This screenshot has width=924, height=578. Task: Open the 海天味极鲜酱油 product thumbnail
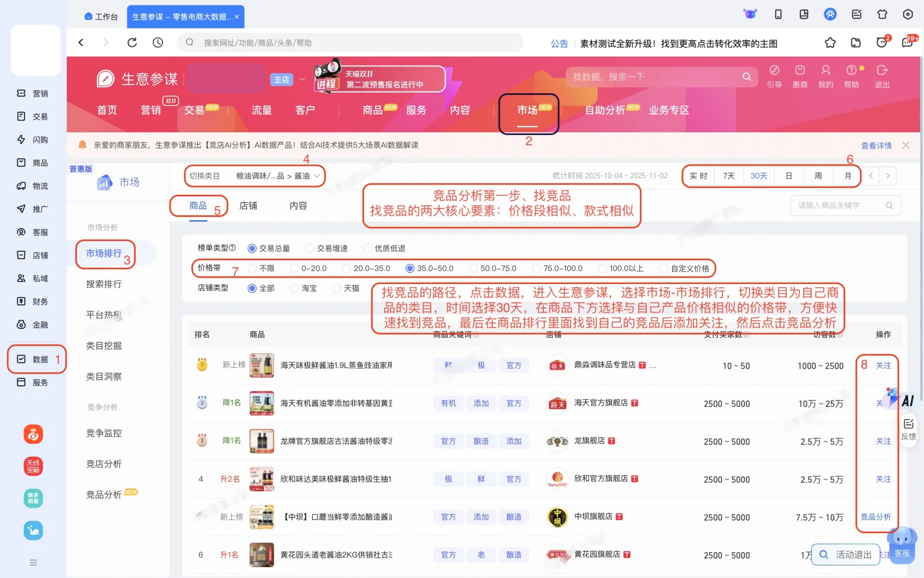[x=261, y=366]
